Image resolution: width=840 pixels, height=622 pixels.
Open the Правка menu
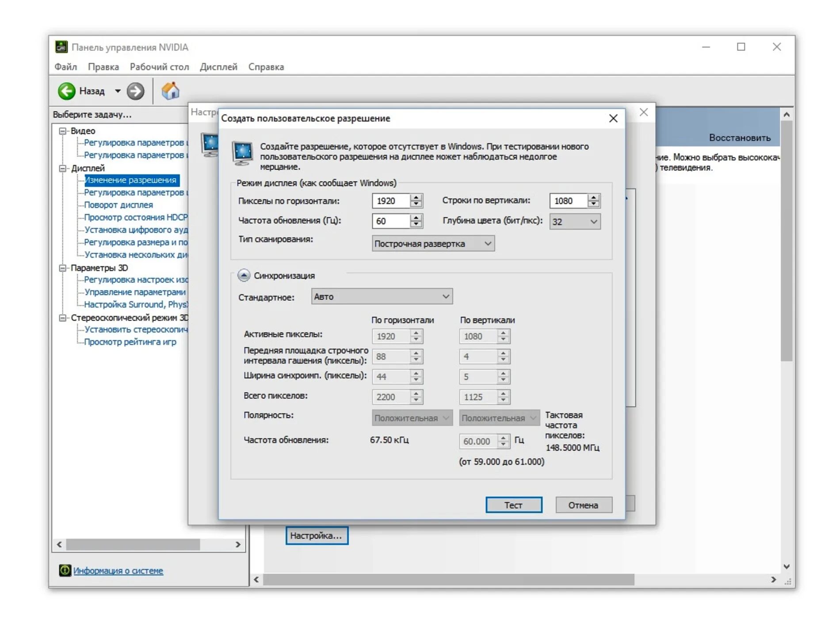click(x=103, y=67)
